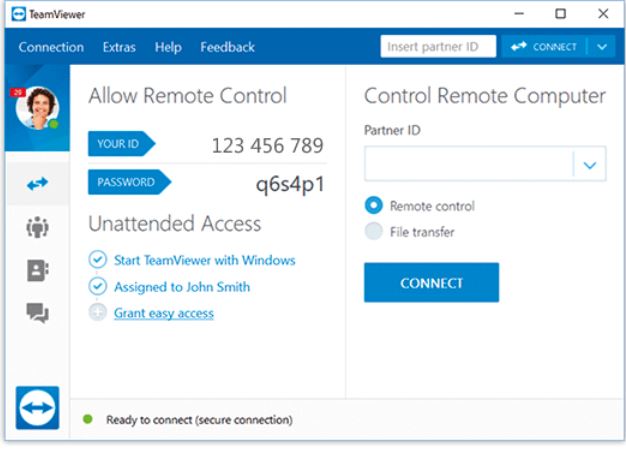Open the Computers & Contacts sidebar icon
This screenshot has width=626, height=455.
point(38,270)
